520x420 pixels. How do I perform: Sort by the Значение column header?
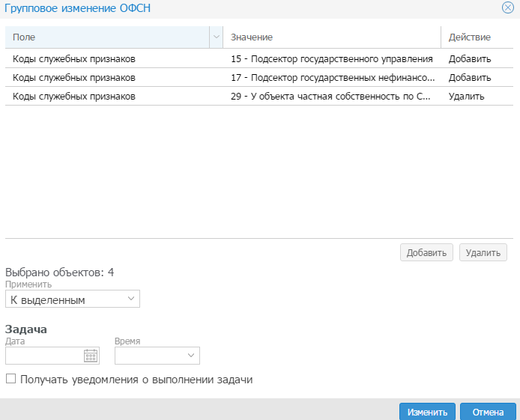[332, 37]
